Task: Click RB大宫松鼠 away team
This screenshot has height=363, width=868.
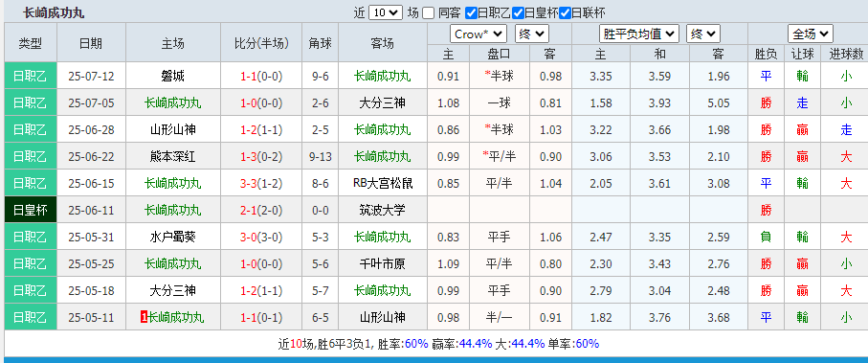Action: coord(383,184)
